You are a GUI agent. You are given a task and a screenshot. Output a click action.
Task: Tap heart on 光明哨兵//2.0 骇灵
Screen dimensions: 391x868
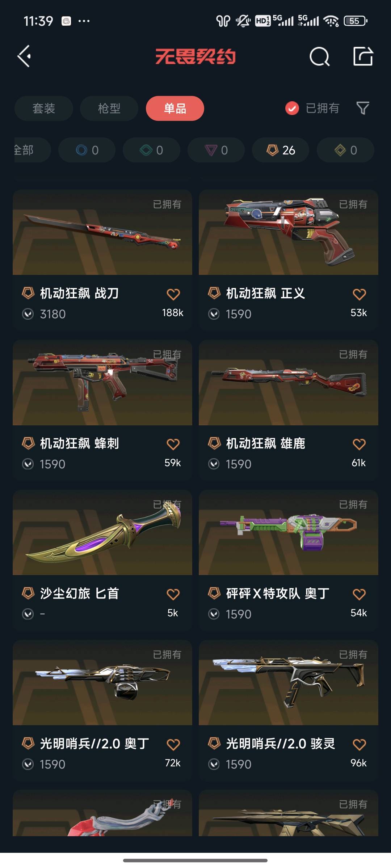point(359,744)
